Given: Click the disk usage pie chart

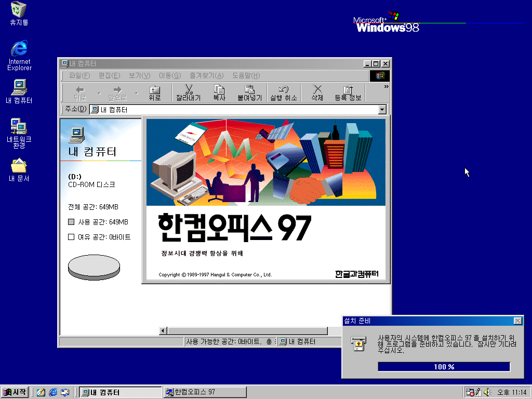Looking at the screenshot, I should [x=94, y=268].
